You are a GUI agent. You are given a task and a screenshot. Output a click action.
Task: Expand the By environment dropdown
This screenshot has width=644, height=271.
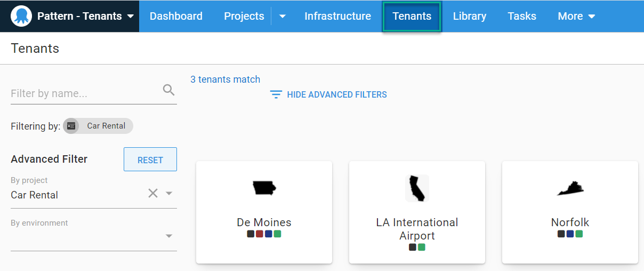coord(169,236)
